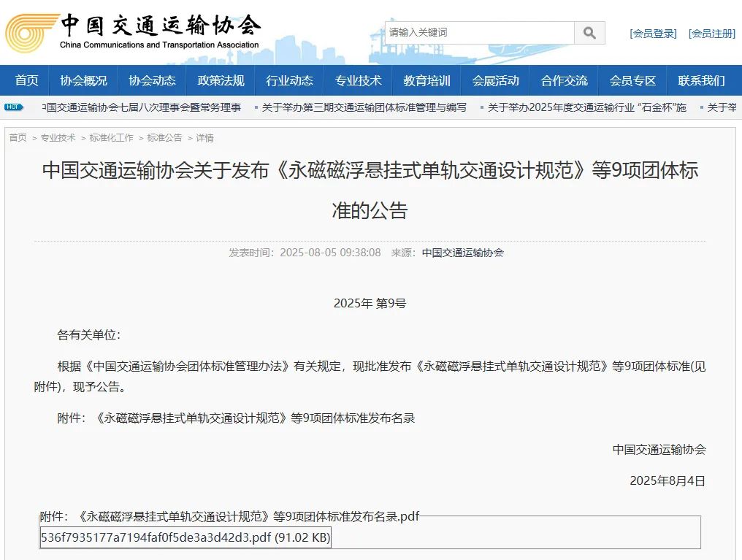Open the 石金杯 news ticker headline
742x560 pixels.
tap(586, 107)
